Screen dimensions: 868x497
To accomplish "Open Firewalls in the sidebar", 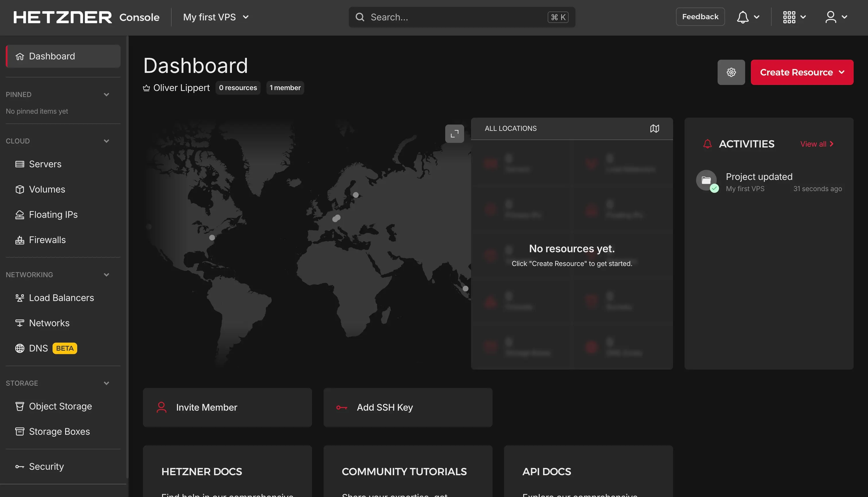I will tap(47, 240).
